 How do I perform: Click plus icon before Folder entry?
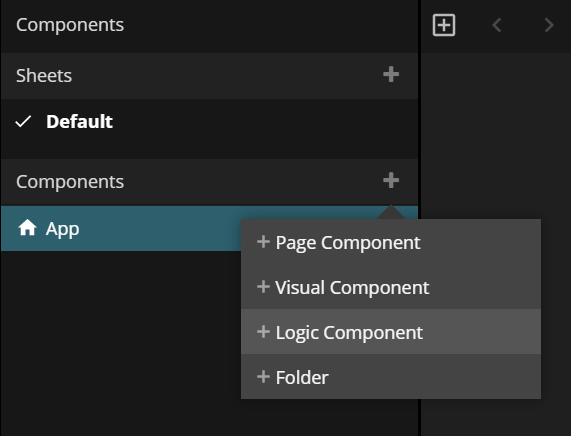tap(263, 377)
